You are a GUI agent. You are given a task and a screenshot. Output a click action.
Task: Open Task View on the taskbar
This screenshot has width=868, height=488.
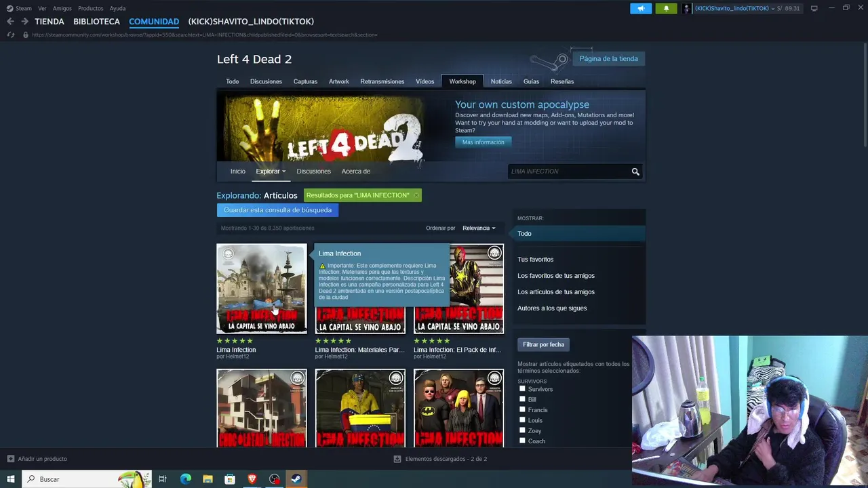(163, 479)
